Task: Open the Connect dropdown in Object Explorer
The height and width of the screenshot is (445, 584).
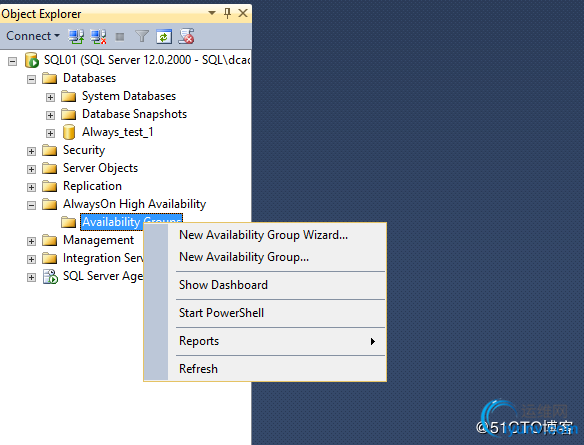Action: (x=33, y=36)
